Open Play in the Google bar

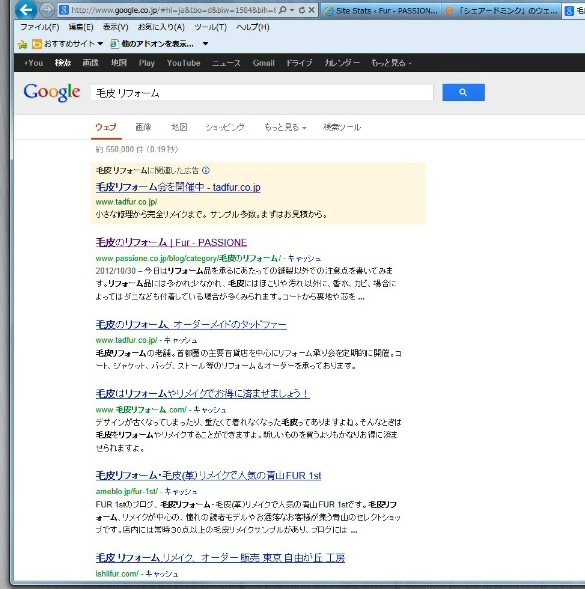tap(147, 63)
